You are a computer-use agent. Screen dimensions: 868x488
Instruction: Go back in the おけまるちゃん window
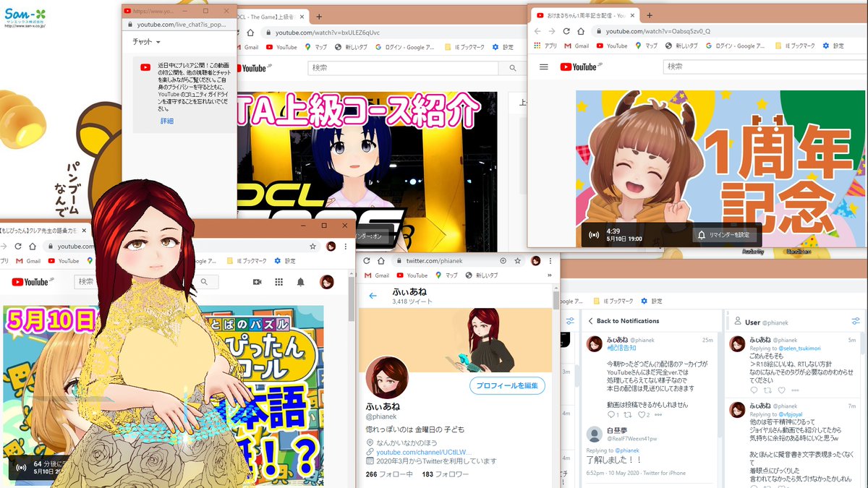coord(537,31)
